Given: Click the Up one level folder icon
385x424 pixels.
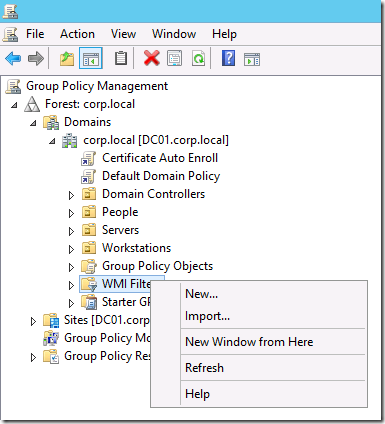Looking at the screenshot, I should coord(67,59).
